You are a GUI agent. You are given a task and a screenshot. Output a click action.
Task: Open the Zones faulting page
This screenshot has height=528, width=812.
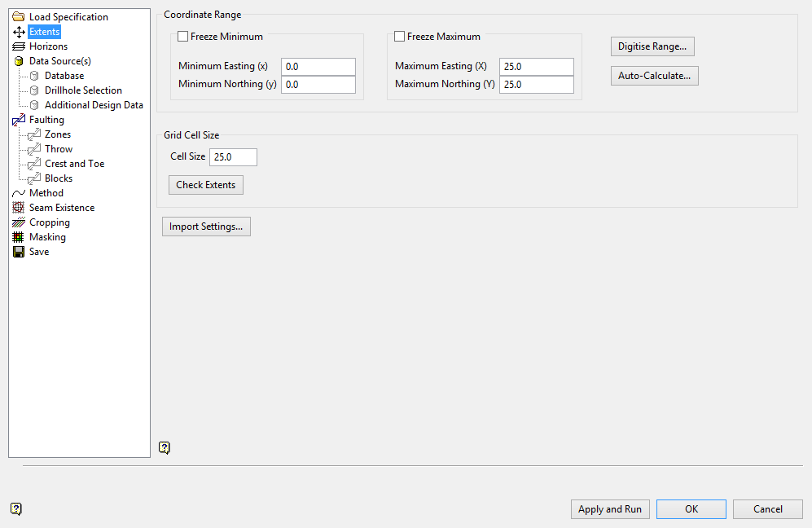[58, 134]
